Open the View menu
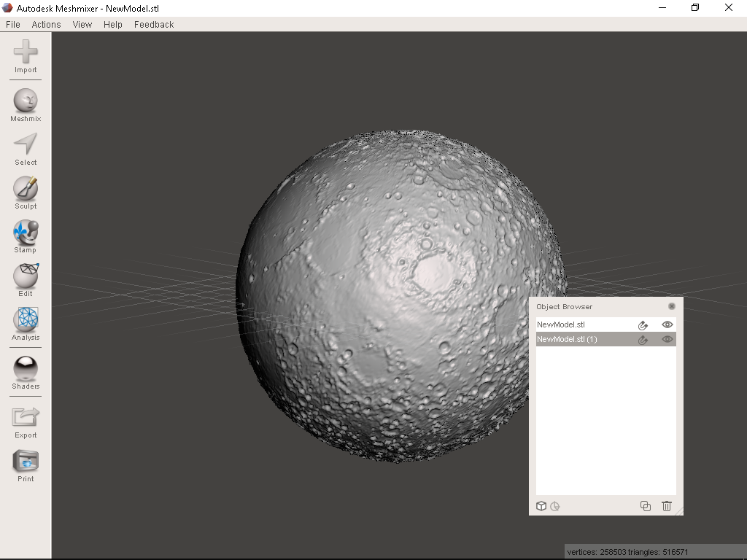Viewport: 747px width, 560px height. 82,24
